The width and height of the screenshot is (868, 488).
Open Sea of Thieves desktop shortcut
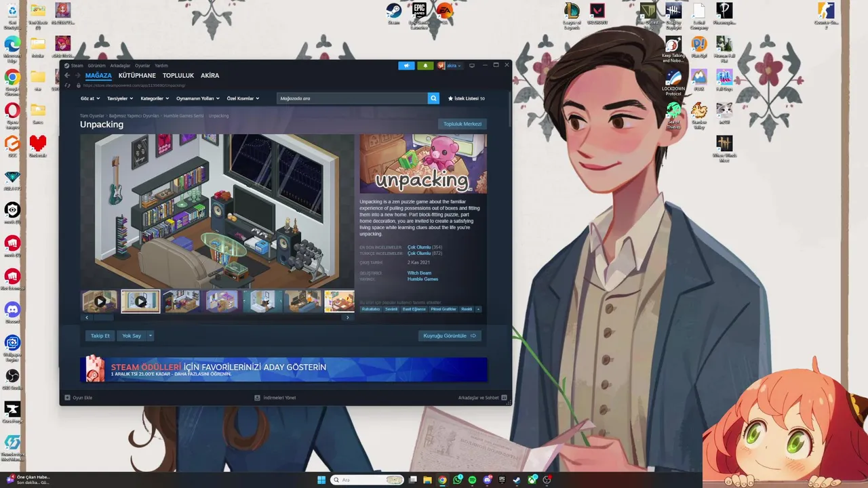tap(673, 115)
